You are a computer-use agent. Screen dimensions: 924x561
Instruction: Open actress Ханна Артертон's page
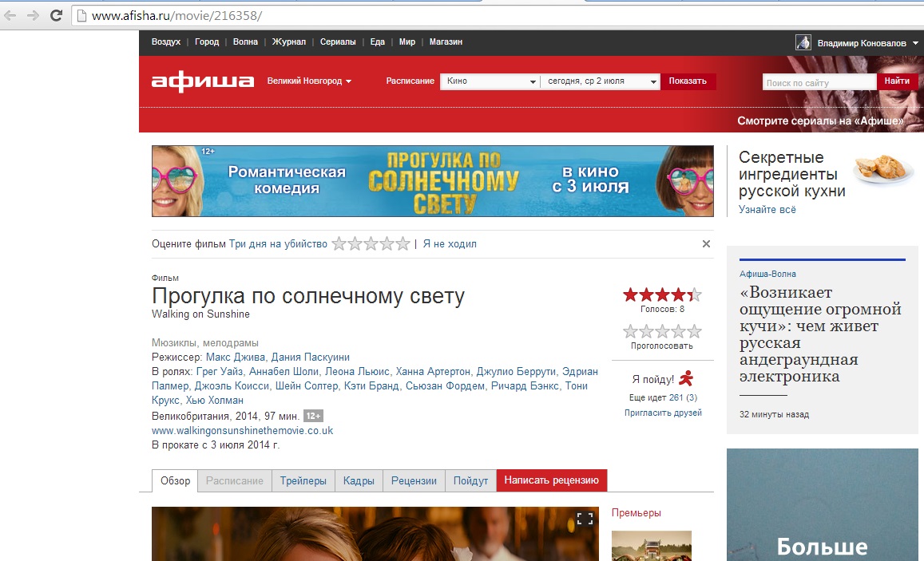point(433,371)
